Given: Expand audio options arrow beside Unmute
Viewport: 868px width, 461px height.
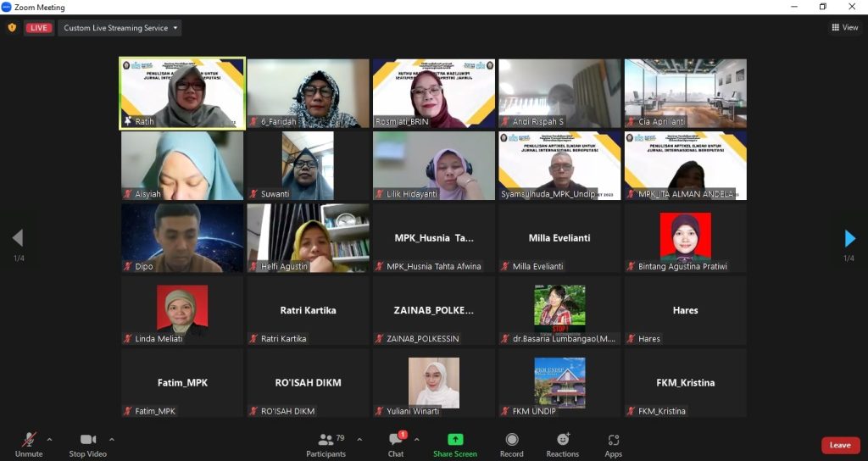Looking at the screenshot, I should click(x=49, y=440).
